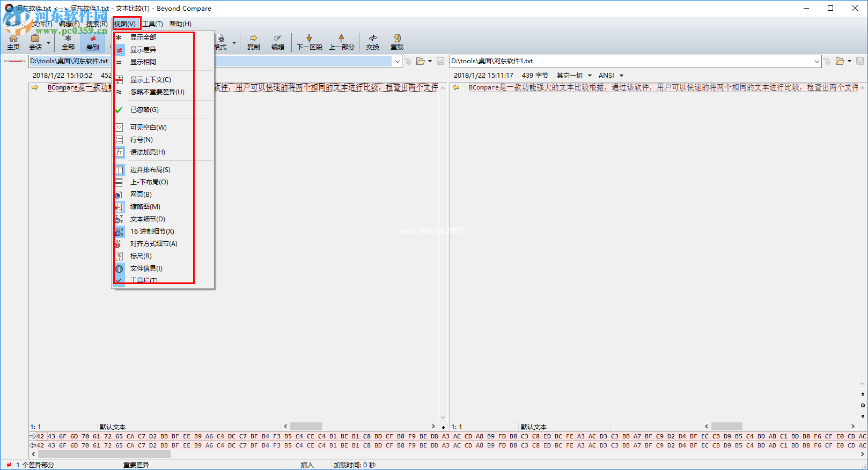The height and width of the screenshot is (470, 868).
Task: Click the right pane browse folder icon
Action: [x=840, y=61]
